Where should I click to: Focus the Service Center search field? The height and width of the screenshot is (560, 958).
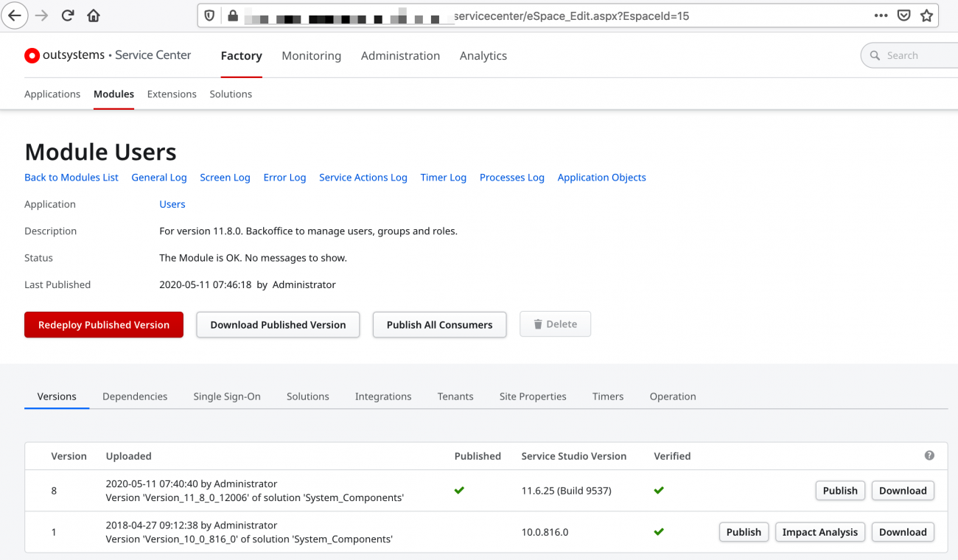point(909,55)
